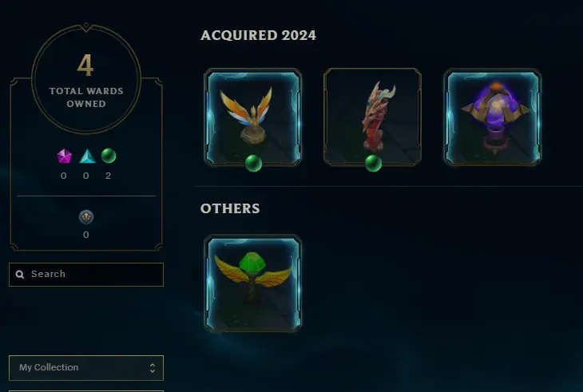Click the Total Wards Owned counter

[86, 79]
